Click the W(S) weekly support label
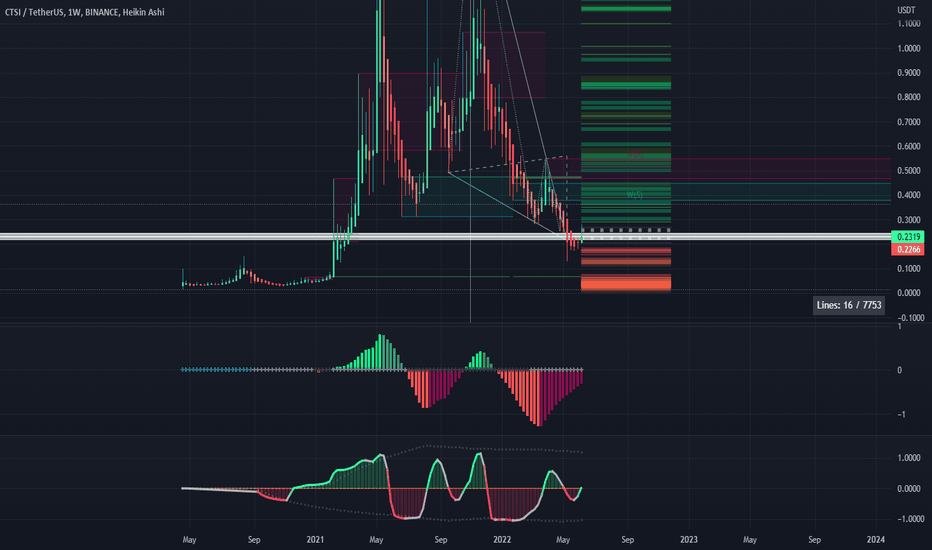Viewport: 932px width, 550px height. point(635,195)
